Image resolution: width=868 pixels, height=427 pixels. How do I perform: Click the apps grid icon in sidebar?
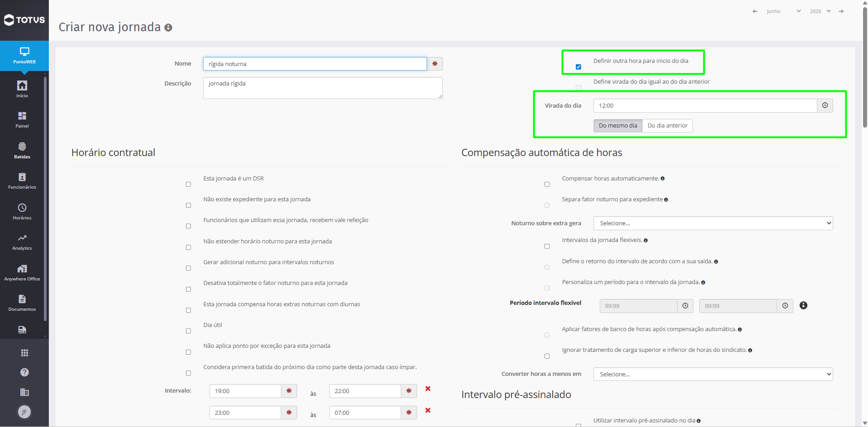tap(24, 353)
